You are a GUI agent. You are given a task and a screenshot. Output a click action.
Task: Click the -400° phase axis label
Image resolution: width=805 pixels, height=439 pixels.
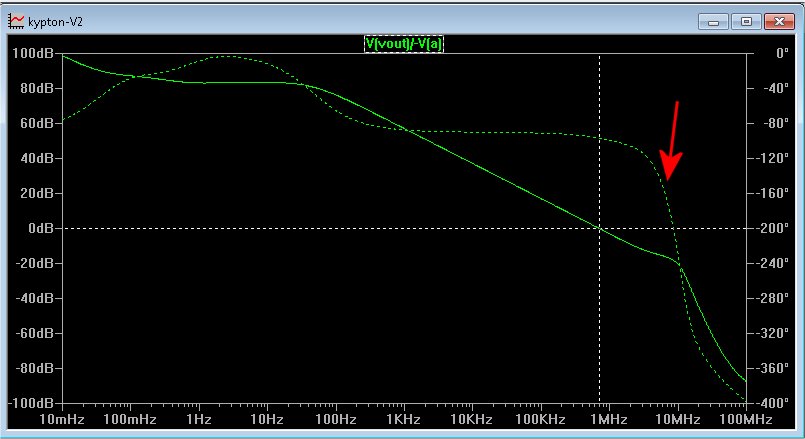(772, 403)
